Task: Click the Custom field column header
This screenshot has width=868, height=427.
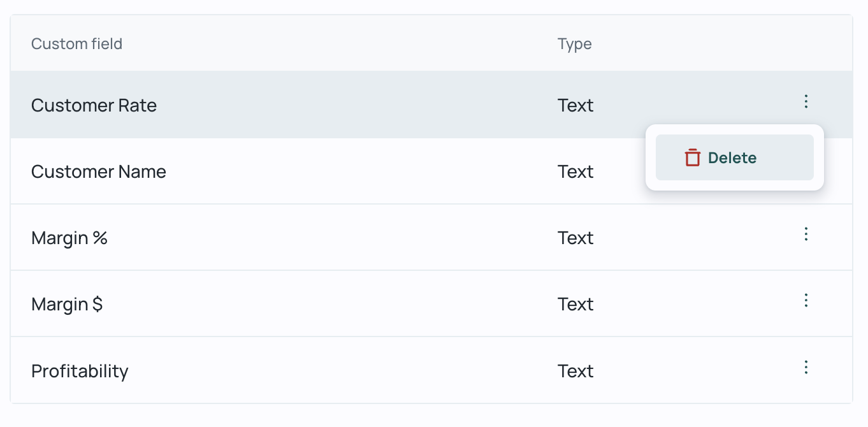Action: [76, 44]
